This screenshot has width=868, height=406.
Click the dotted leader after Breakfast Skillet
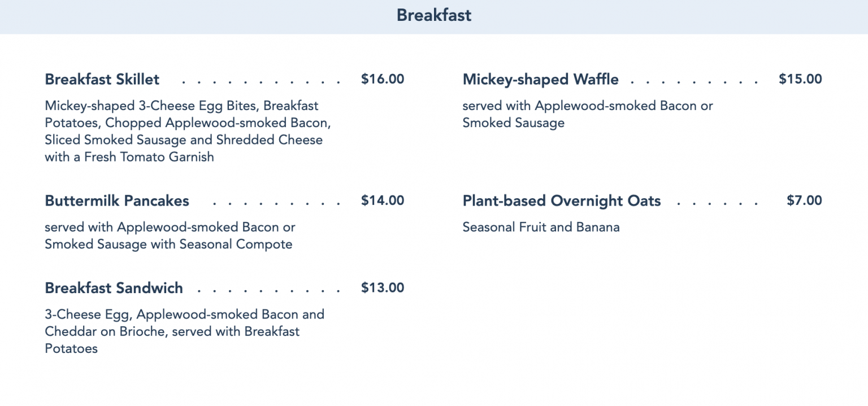tap(261, 82)
